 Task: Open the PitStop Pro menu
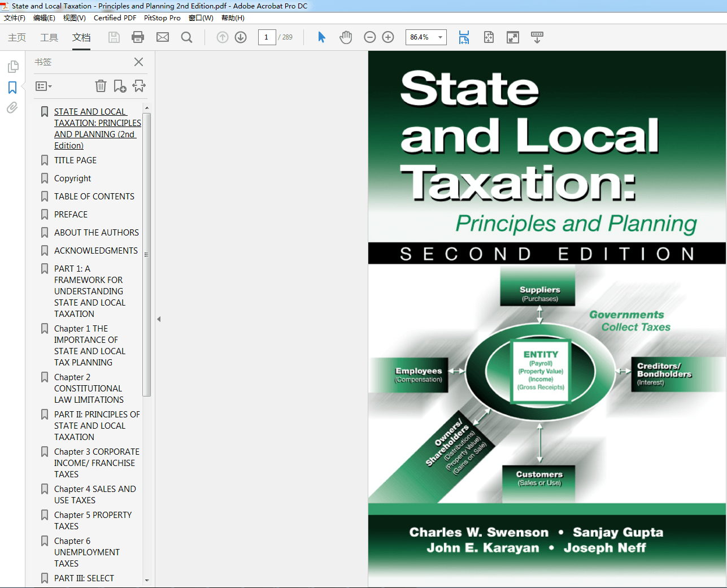[x=162, y=18]
